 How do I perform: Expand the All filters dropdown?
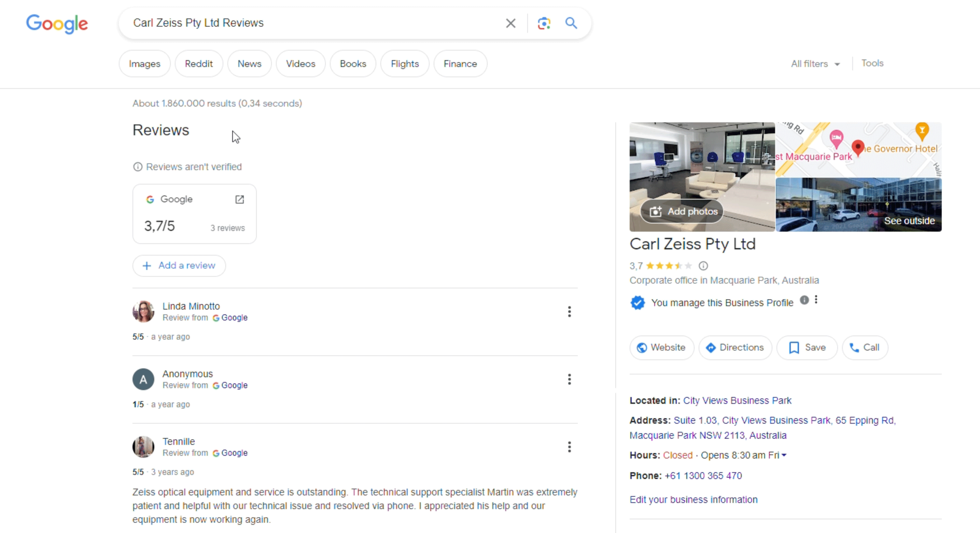point(815,64)
